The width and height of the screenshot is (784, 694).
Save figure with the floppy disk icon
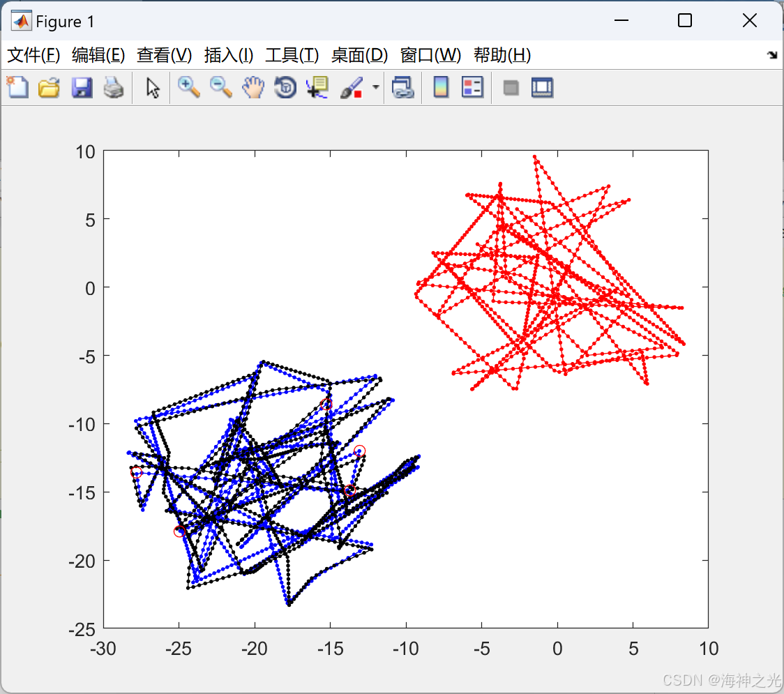(x=82, y=87)
